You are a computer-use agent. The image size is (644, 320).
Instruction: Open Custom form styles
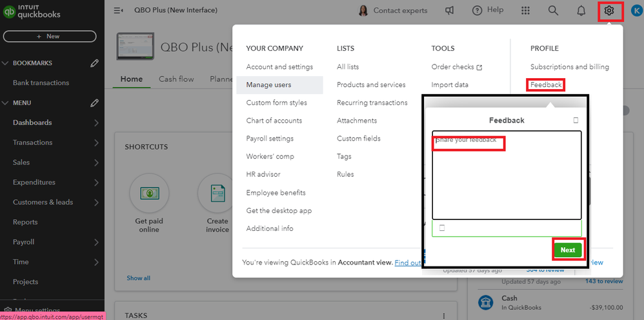click(x=276, y=103)
